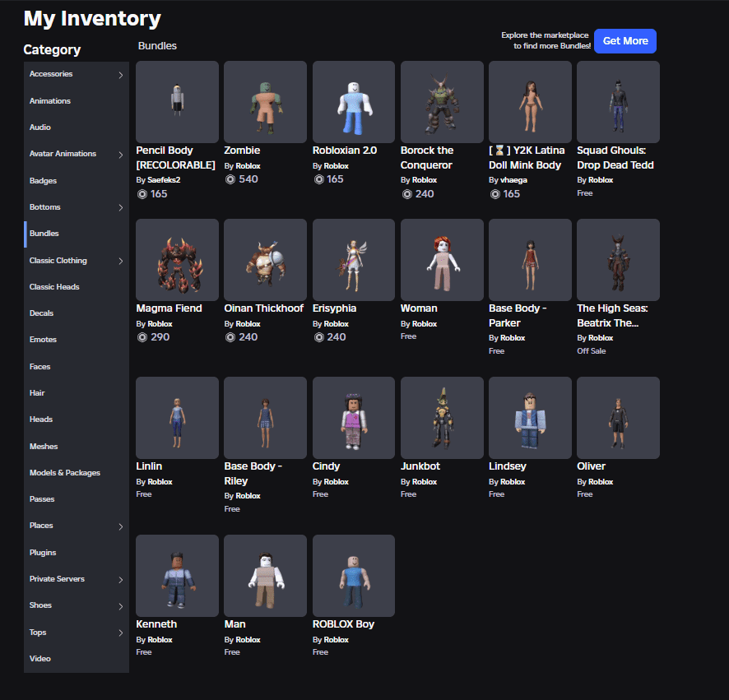Open the Pencil Body [RECOLORABLE] title link

click(176, 157)
